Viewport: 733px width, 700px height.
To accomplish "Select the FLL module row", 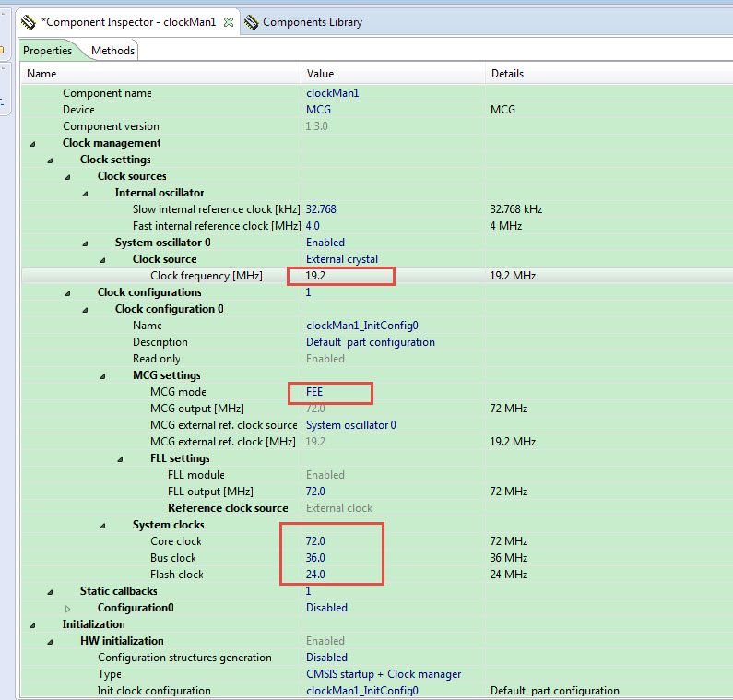I will click(377, 475).
